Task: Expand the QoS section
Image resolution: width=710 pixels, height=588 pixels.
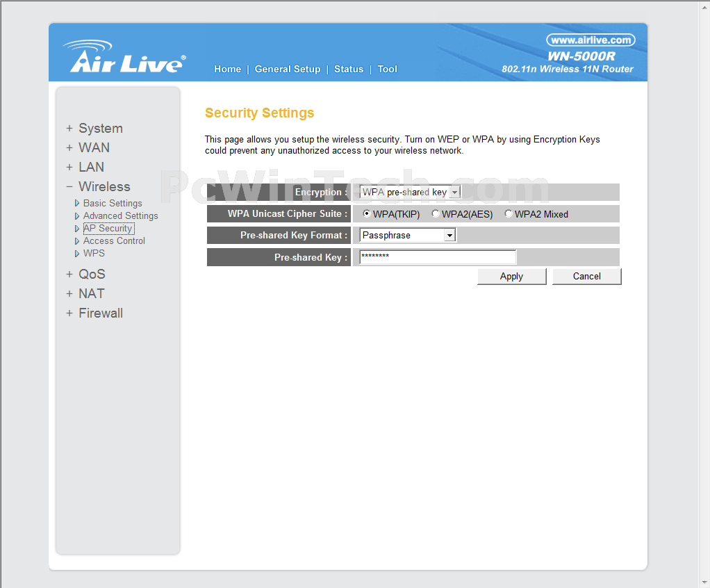Action: (x=85, y=274)
